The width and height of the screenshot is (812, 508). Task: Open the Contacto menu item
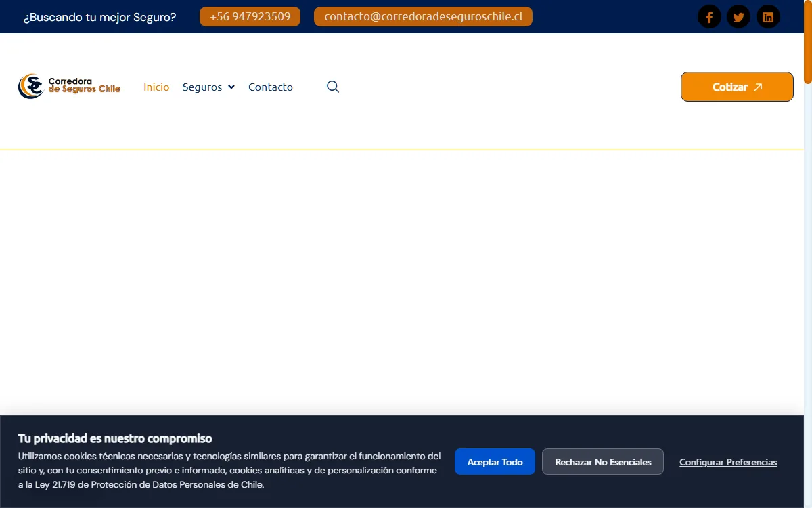[x=271, y=87]
